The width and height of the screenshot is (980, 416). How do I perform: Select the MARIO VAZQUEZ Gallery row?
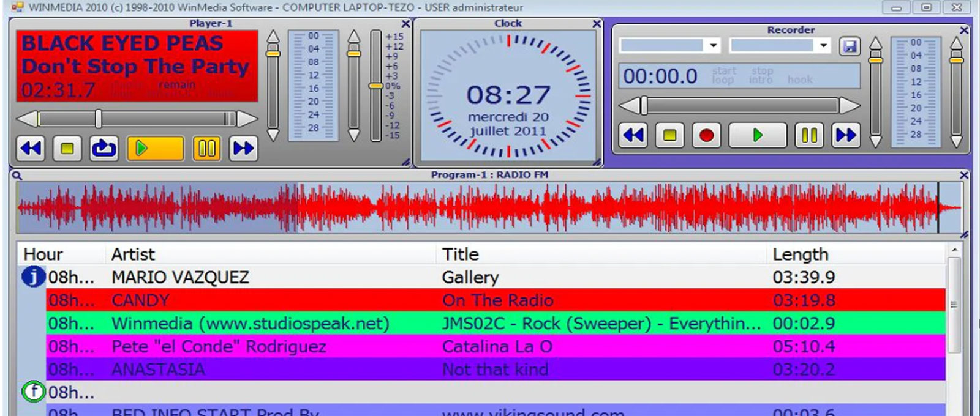click(496, 277)
